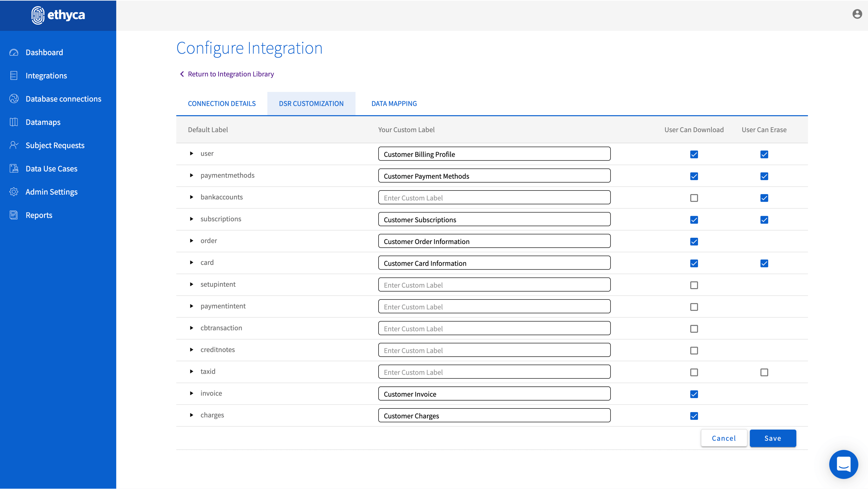Open the Datamaps sidebar icon
Image resolution: width=868 pixels, height=489 pixels.
[14, 122]
